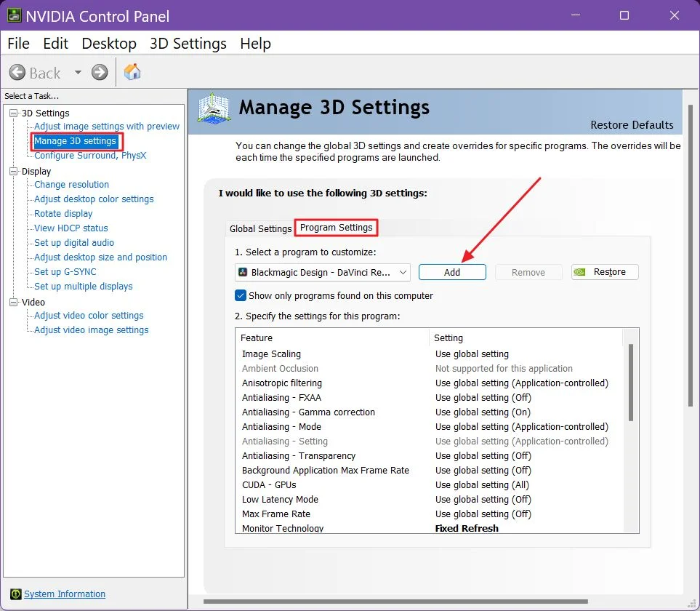Select Adjust desktop size and position
This screenshot has height=611, width=700.
pos(100,257)
